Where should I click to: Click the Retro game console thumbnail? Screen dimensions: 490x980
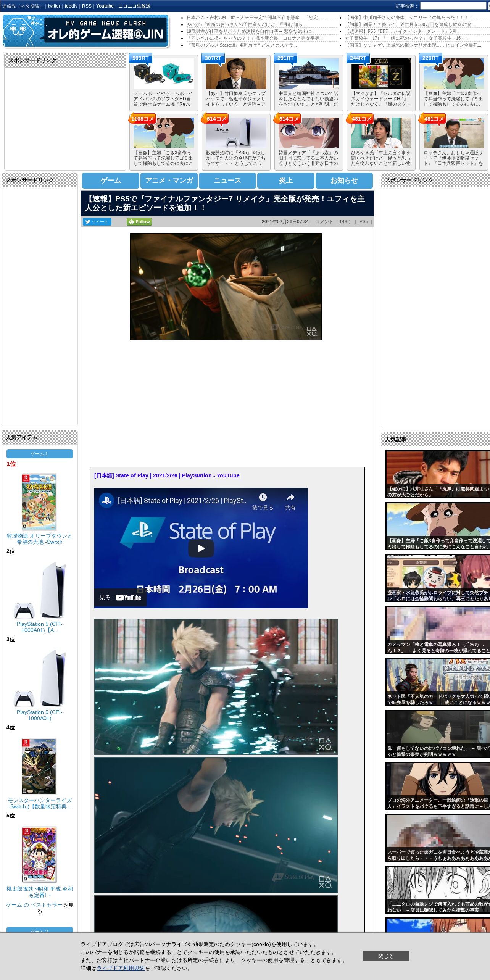click(x=164, y=74)
